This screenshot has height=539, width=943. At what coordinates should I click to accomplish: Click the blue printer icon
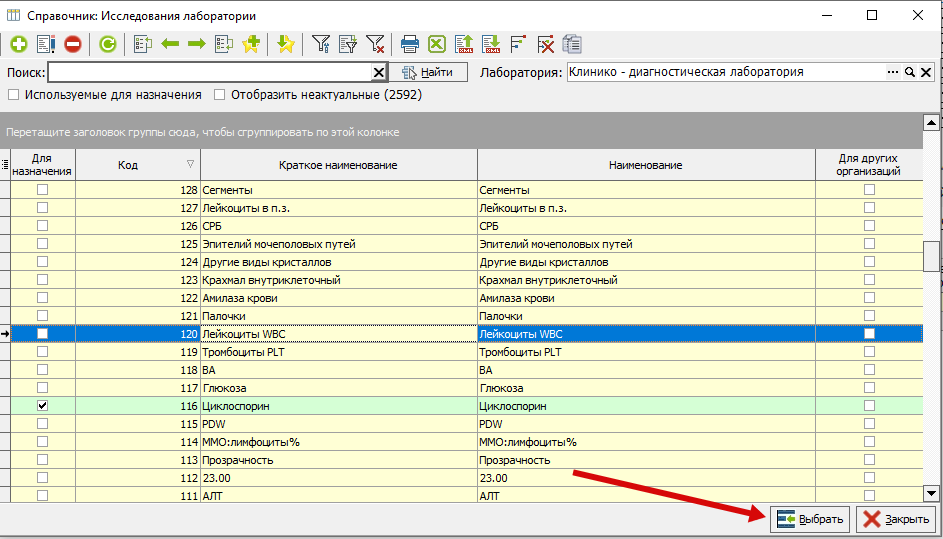pyautogui.click(x=410, y=44)
